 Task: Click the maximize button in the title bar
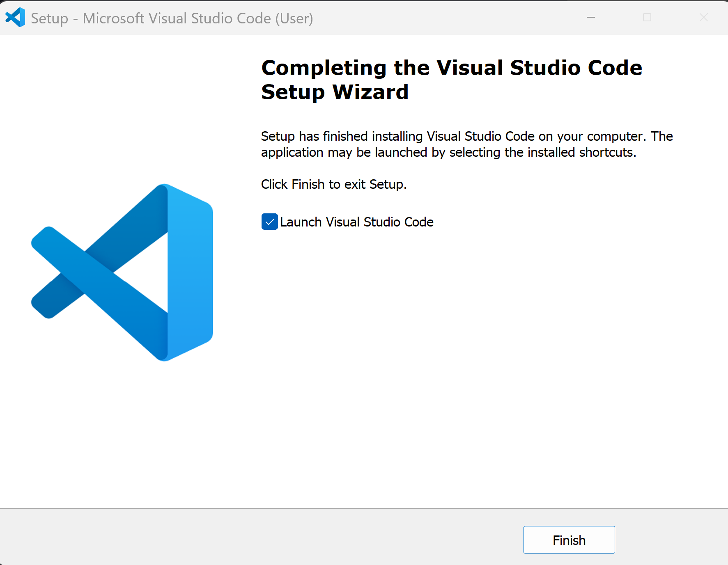tap(647, 18)
